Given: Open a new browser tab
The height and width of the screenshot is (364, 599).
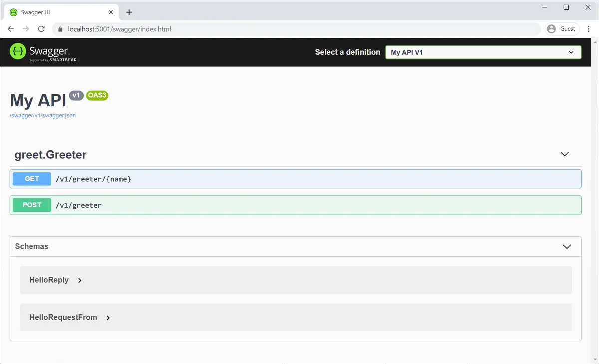Looking at the screenshot, I should tap(129, 12).
